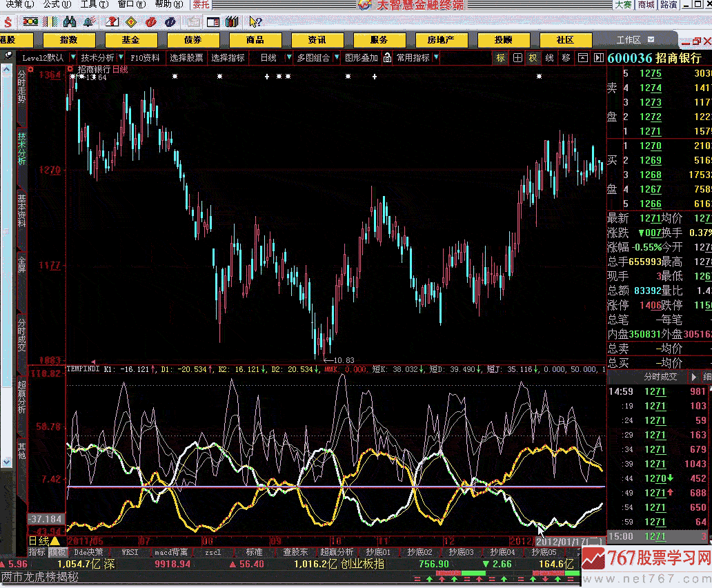Select the 线 line drawing tool
712x588 pixels.
(x=549, y=58)
